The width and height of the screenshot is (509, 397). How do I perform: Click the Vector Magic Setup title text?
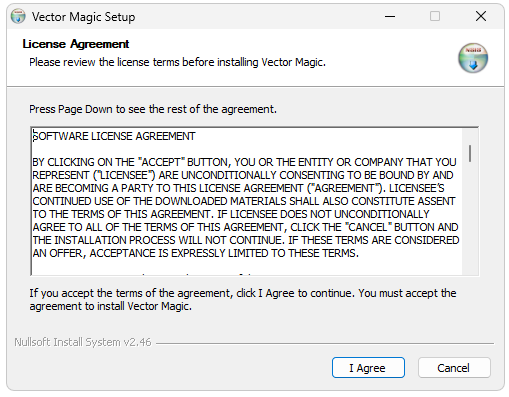[83, 17]
